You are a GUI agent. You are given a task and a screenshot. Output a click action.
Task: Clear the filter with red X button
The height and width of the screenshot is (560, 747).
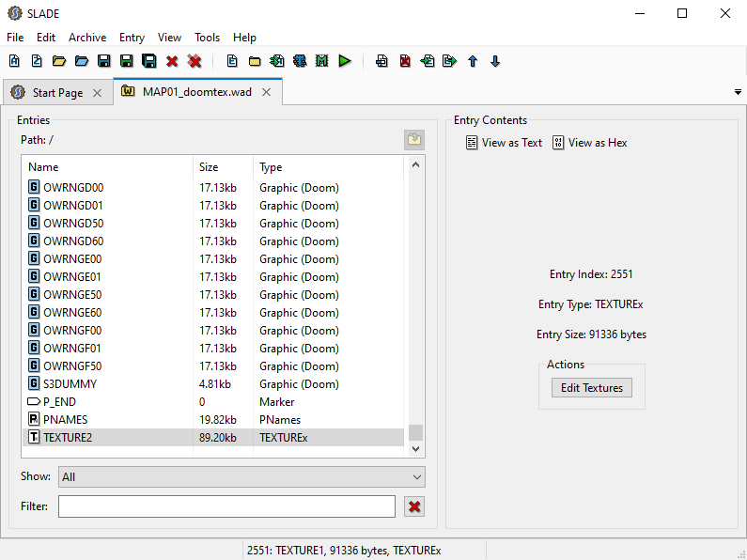(414, 506)
